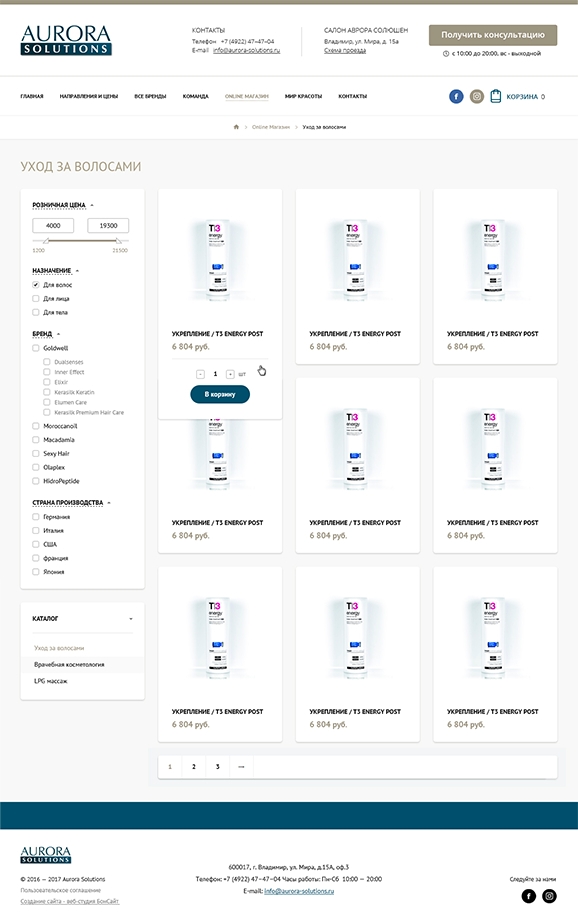Click the Получить консультацию button
The image size is (578, 923).
point(493,35)
